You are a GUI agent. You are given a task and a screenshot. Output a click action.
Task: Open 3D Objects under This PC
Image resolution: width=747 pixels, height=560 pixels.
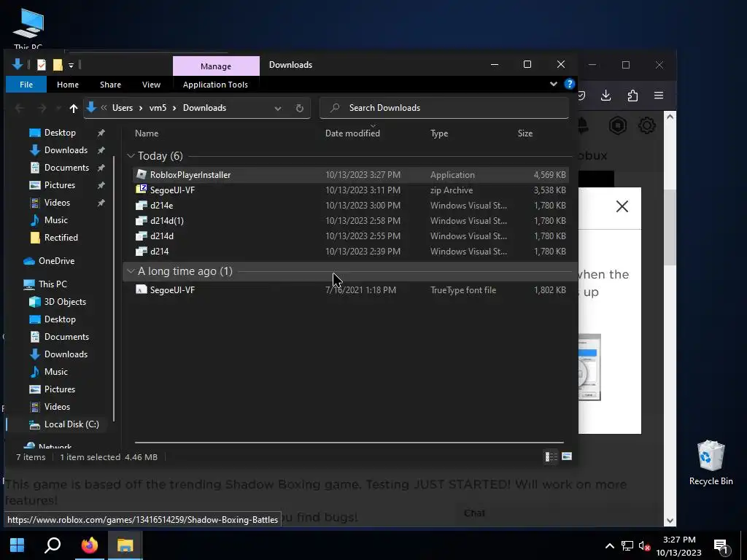[x=65, y=302]
